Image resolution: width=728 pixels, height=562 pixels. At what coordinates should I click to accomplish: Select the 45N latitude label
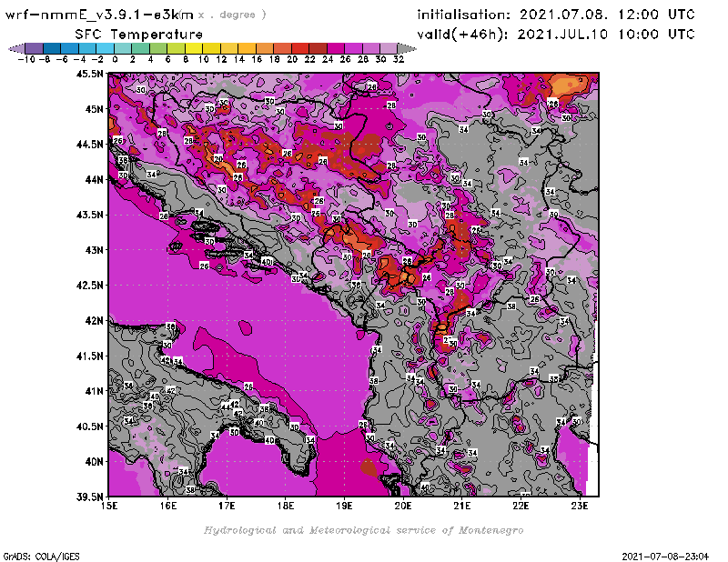tap(95, 109)
